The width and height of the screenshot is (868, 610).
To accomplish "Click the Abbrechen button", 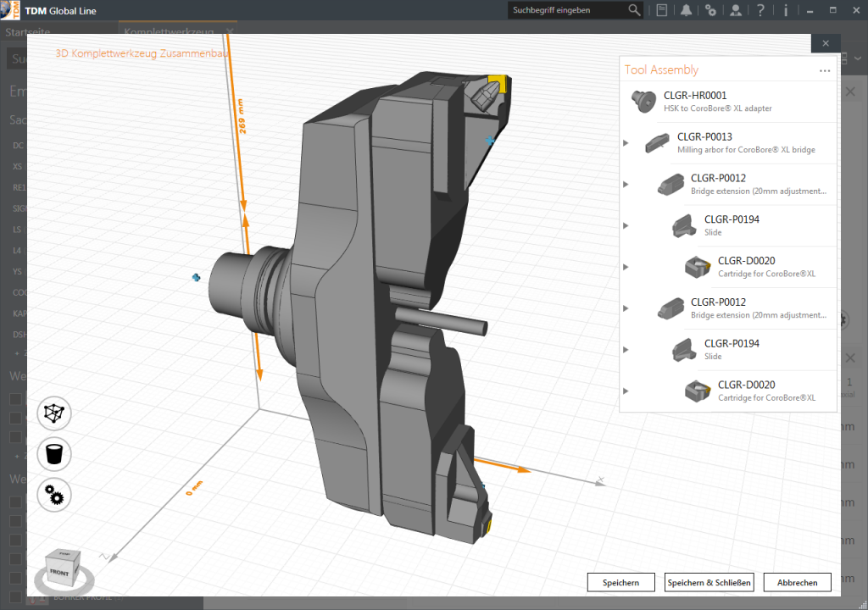I will coord(797,582).
